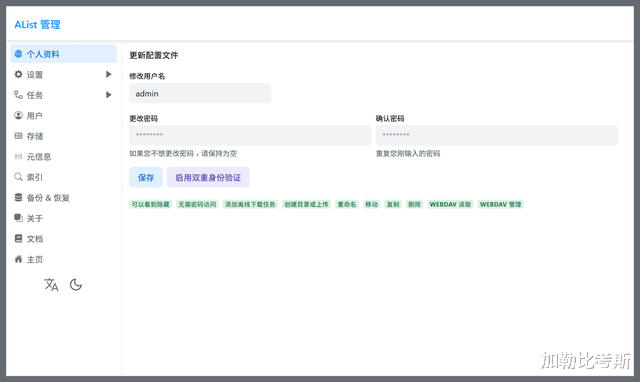Click the house icon beside 主页

[x=18, y=259]
